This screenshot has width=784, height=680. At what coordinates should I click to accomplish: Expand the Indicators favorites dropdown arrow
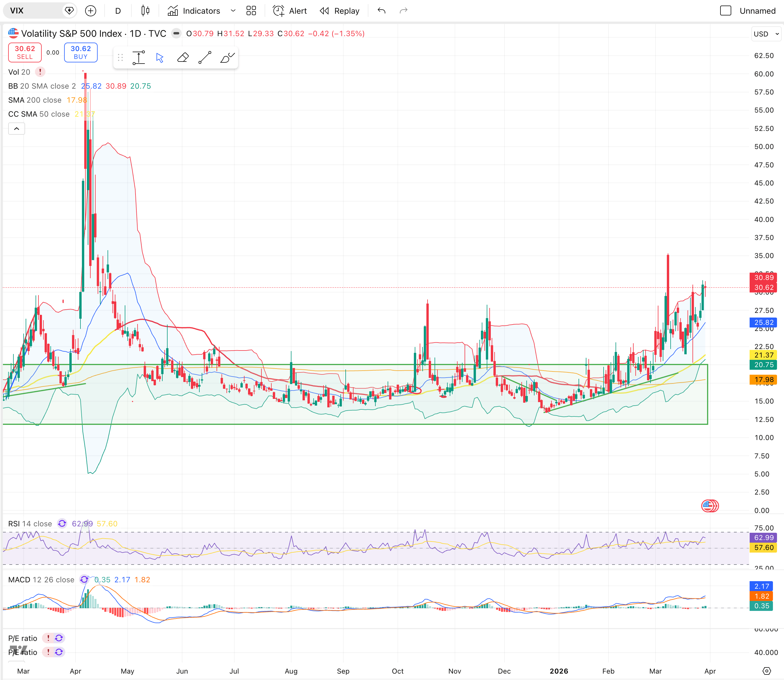[x=233, y=10]
